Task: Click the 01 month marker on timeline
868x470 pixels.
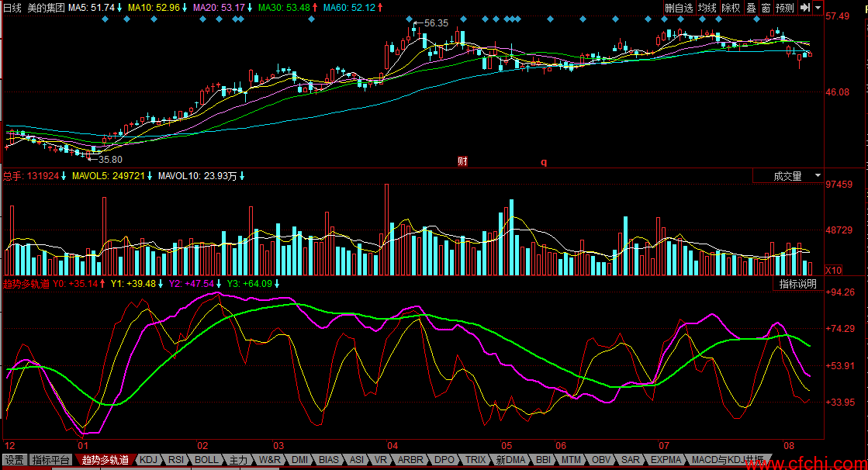Action: pyautogui.click(x=83, y=446)
